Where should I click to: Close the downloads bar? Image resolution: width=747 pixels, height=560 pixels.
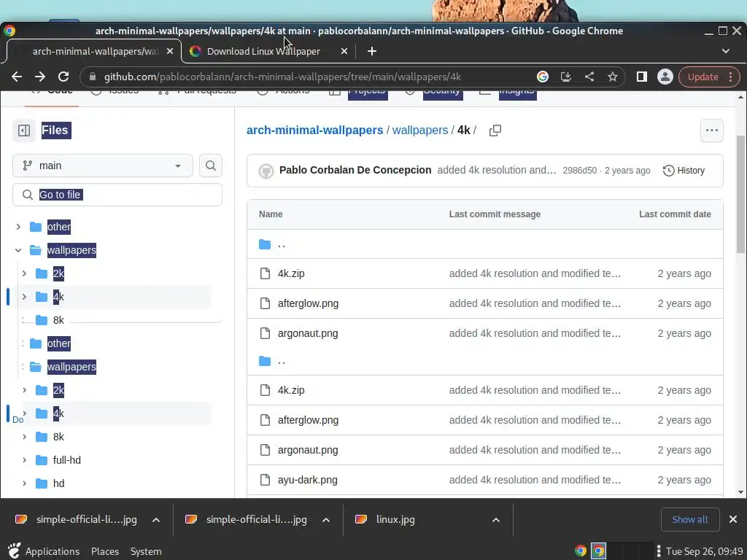pyautogui.click(x=733, y=519)
